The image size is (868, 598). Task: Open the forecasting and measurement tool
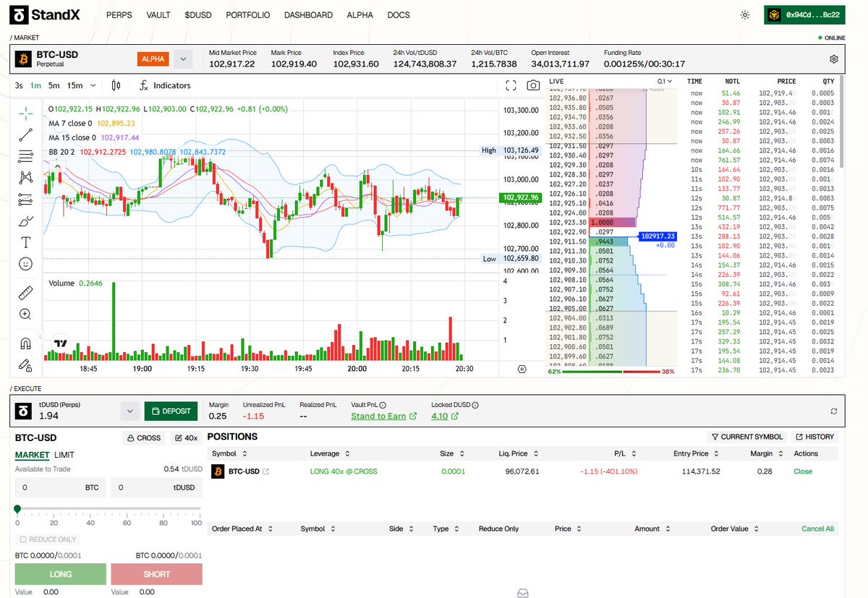pyautogui.click(x=26, y=200)
